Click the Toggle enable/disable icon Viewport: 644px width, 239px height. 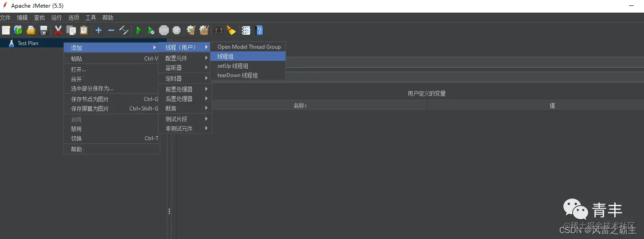point(124,30)
